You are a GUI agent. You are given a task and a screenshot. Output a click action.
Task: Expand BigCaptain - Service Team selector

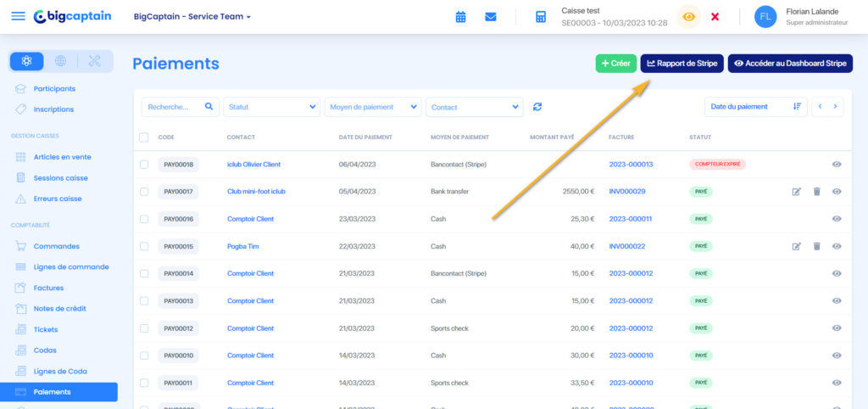pyautogui.click(x=192, y=17)
